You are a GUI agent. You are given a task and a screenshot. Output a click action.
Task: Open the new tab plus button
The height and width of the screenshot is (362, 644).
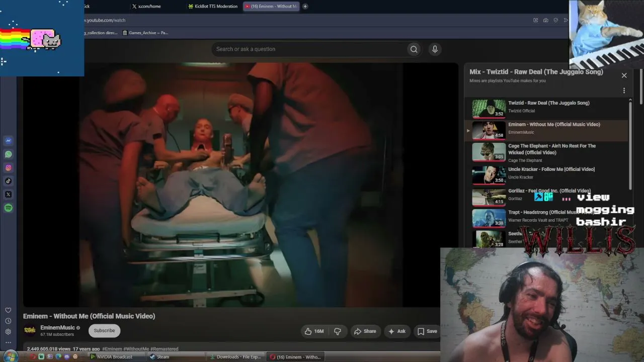(305, 7)
